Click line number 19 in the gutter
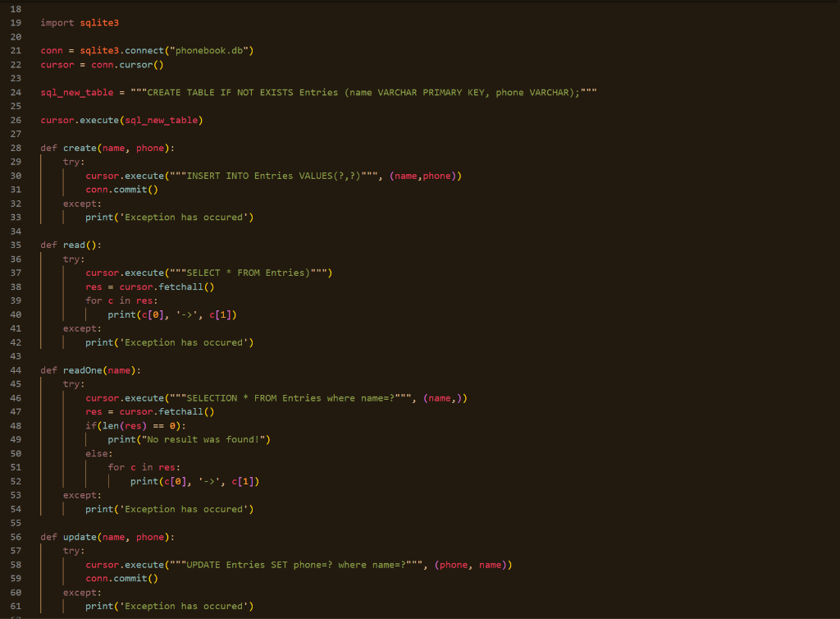 tap(16, 22)
